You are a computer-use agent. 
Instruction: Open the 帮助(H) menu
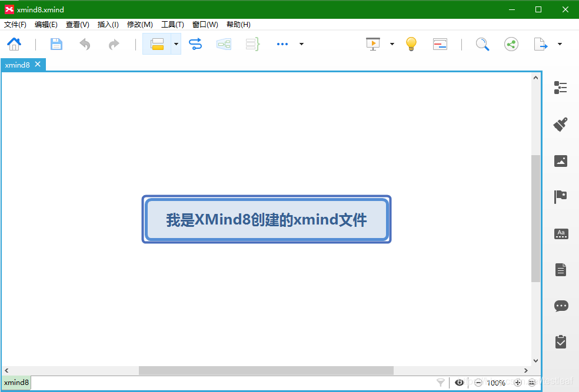[238, 24]
